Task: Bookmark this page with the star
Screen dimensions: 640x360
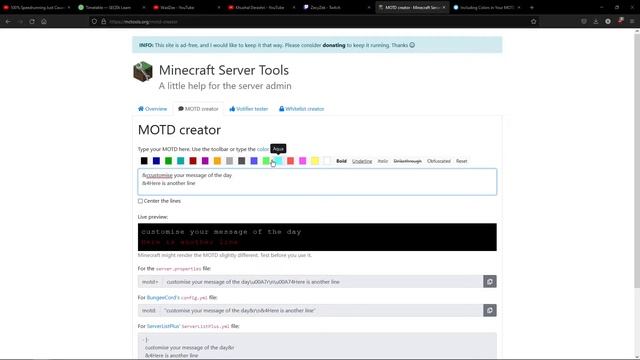Action: pos(533,21)
